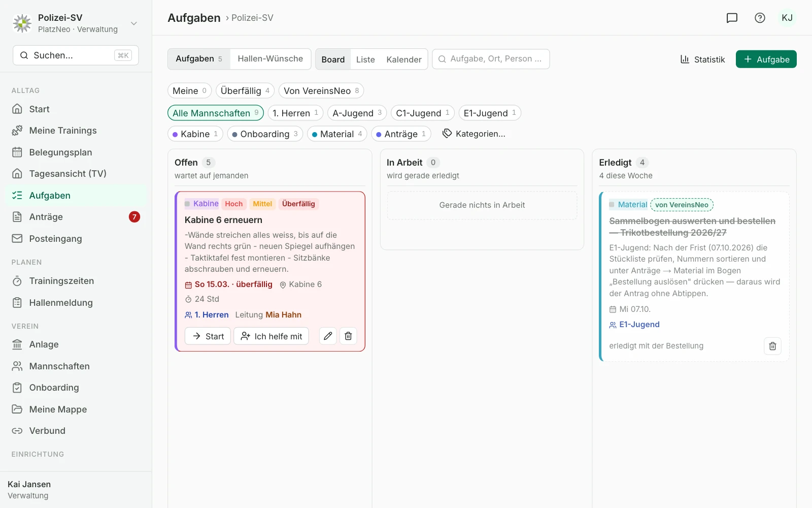Click the sidebar Suchen search field
Screen dimensions: 812x508
tap(76, 55)
